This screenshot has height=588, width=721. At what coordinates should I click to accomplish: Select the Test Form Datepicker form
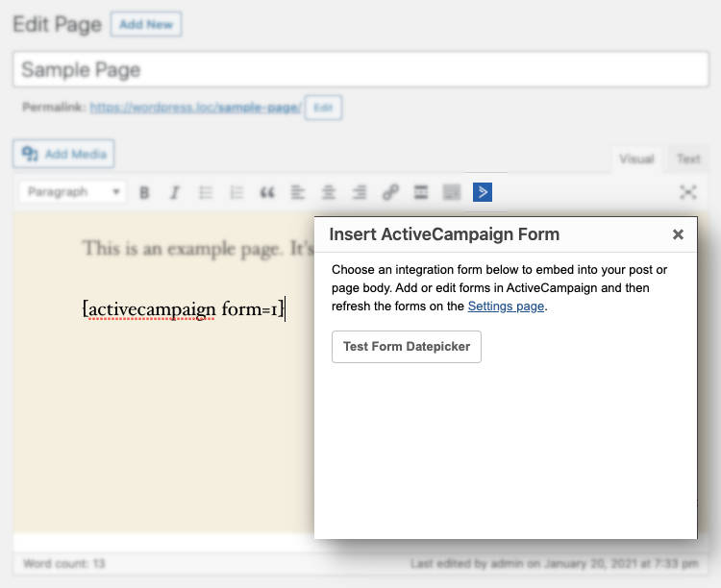[407, 347]
